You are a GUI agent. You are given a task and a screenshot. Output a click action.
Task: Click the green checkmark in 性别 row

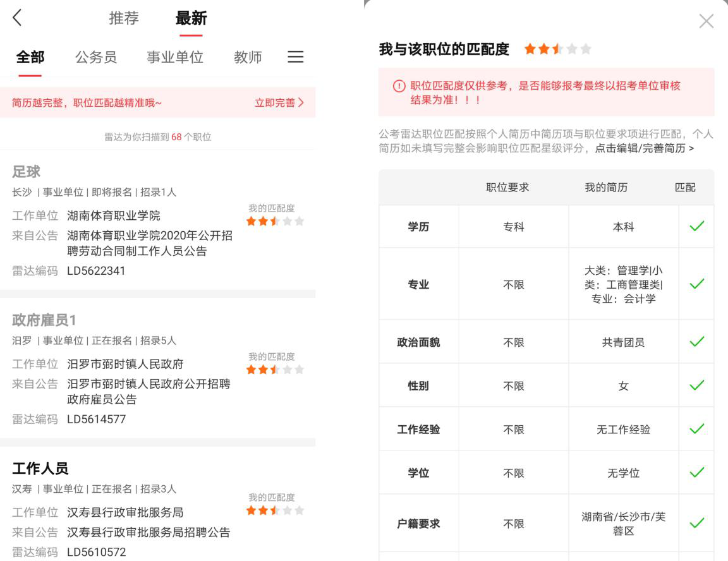click(696, 385)
